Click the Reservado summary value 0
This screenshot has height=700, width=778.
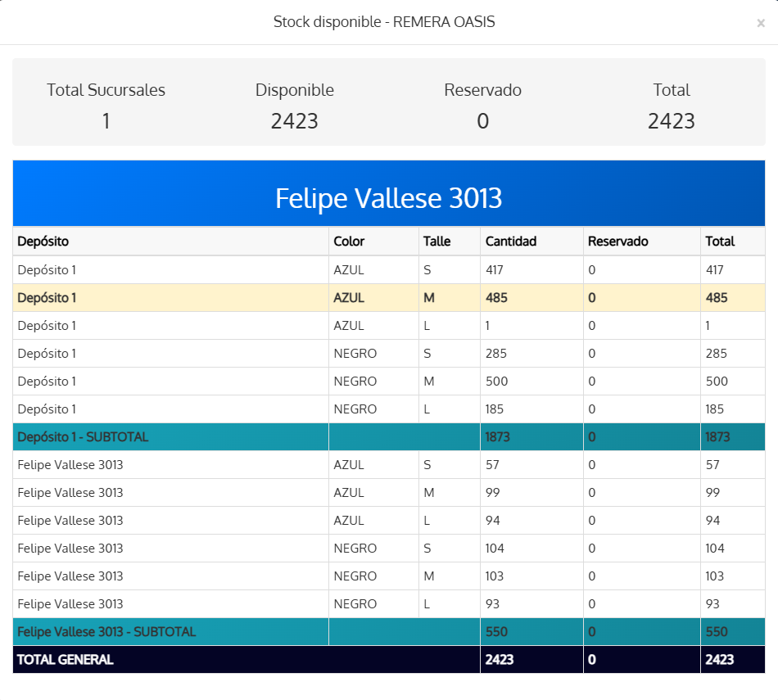[483, 121]
